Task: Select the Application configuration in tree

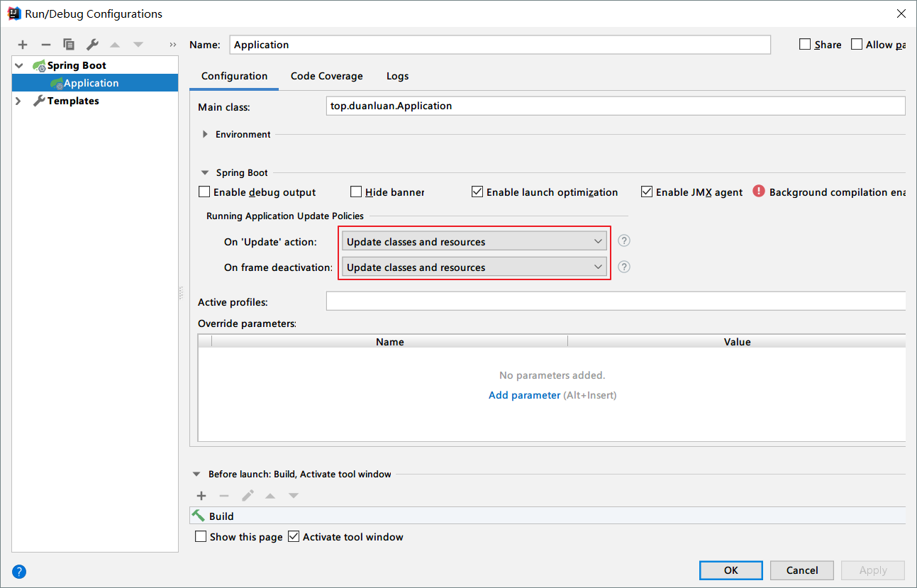Action: (95, 83)
